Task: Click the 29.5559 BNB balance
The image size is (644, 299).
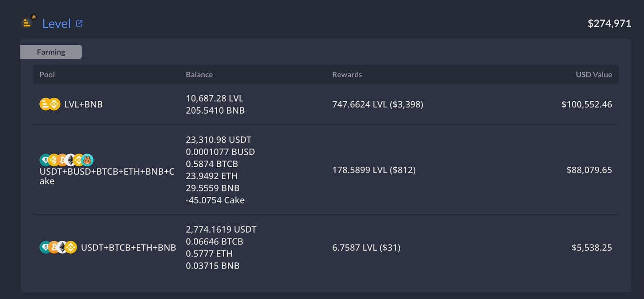Action: pos(213,188)
